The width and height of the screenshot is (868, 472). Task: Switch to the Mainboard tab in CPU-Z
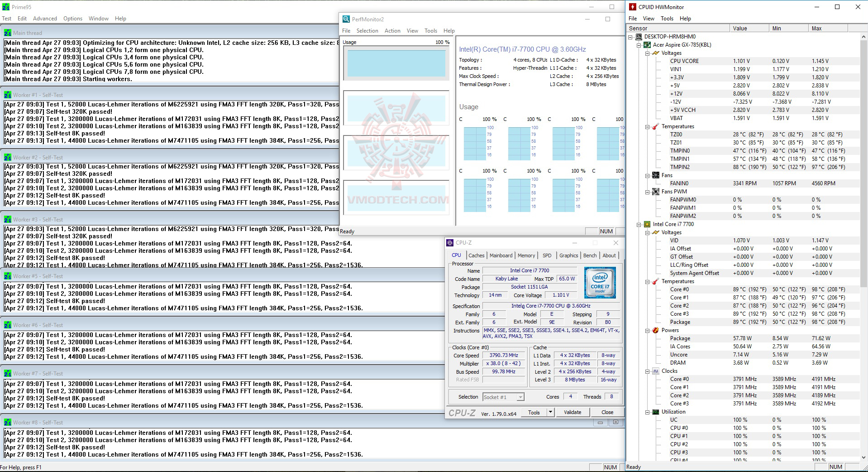click(501, 255)
